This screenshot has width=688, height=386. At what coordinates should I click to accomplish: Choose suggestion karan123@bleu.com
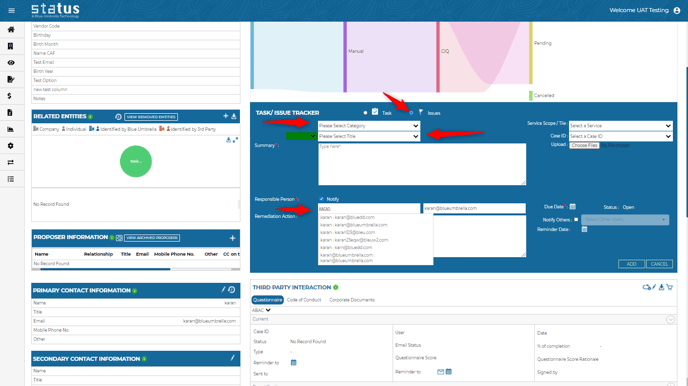348,232
